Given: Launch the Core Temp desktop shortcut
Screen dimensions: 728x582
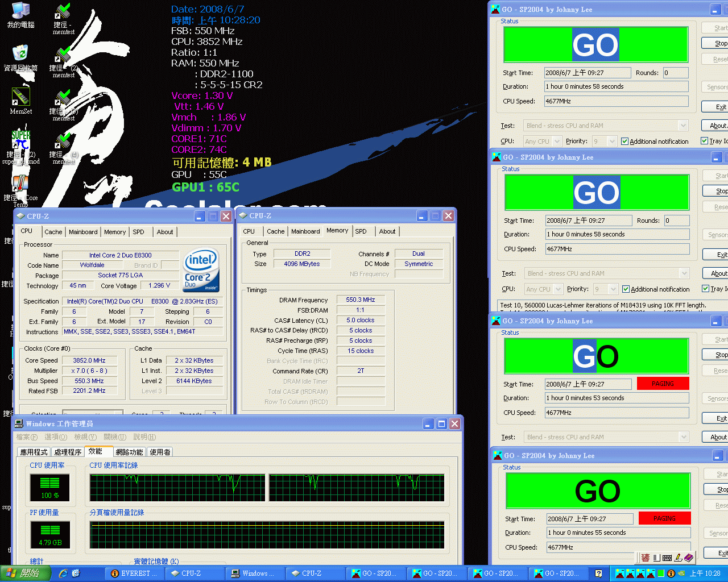Looking at the screenshot, I should 21,190.
